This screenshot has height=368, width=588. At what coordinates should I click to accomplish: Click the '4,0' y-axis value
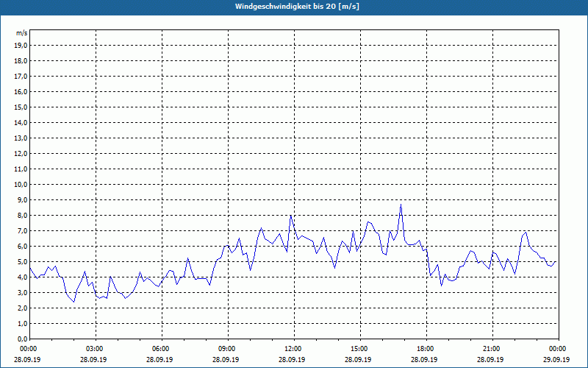(22, 277)
